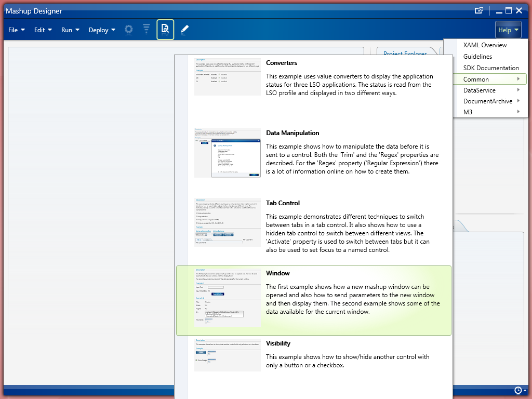The height and width of the screenshot is (399, 532).
Task: Open the File dropdown menu
Action: (17, 30)
